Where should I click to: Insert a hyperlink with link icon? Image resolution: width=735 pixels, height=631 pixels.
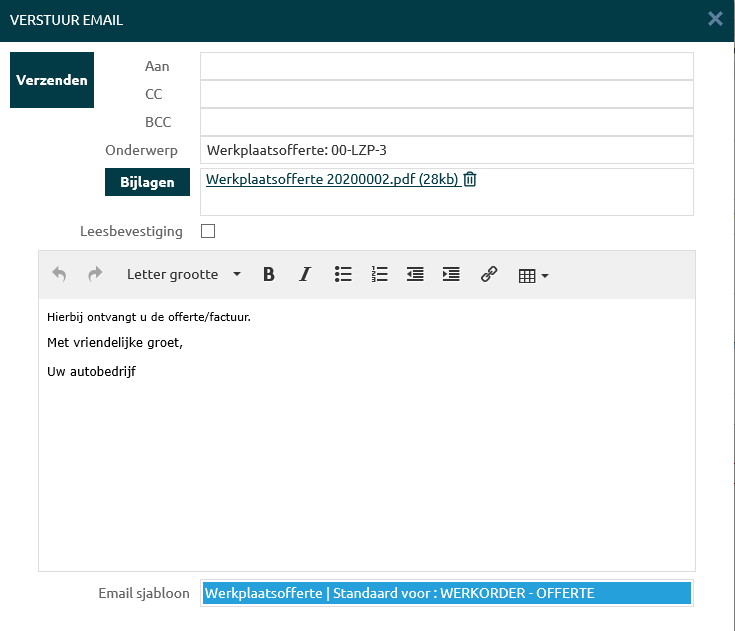(x=489, y=274)
